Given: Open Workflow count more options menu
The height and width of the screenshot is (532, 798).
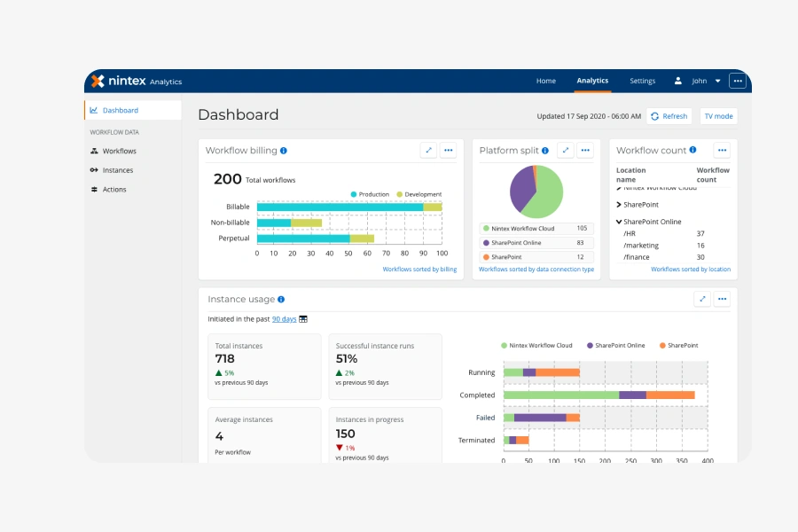Looking at the screenshot, I should click(722, 150).
